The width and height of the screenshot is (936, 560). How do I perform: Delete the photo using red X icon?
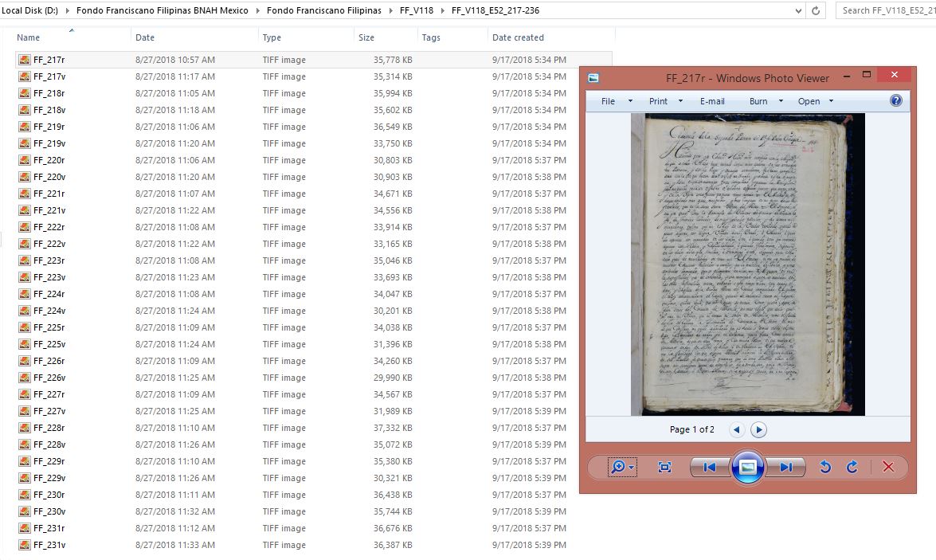pyautogui.click(x=888, y=468)
